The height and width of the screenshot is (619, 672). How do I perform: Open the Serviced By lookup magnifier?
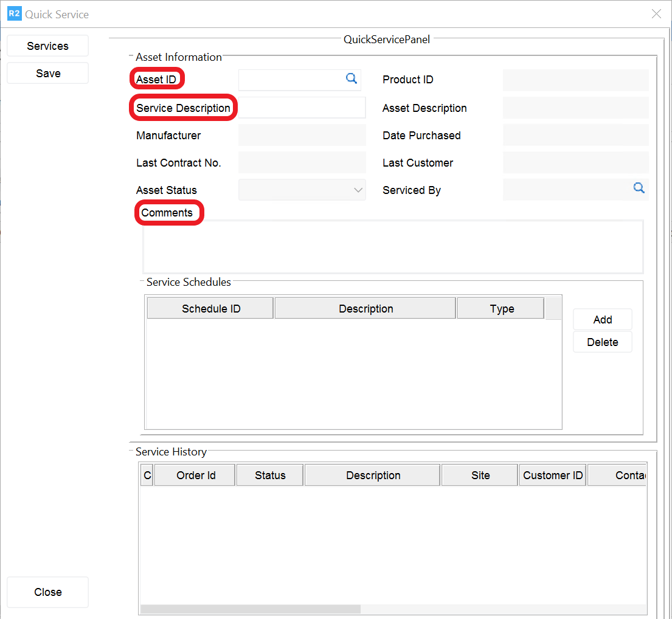click(639, 188)
